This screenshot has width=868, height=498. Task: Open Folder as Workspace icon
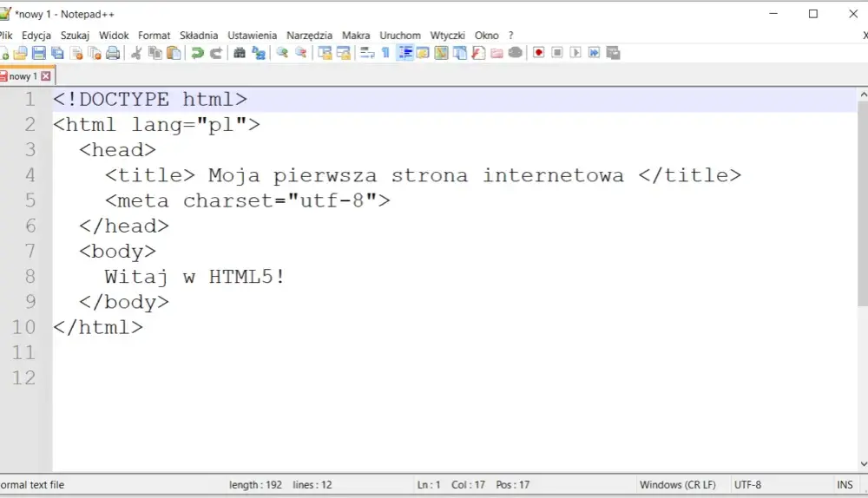click(496, 53)
